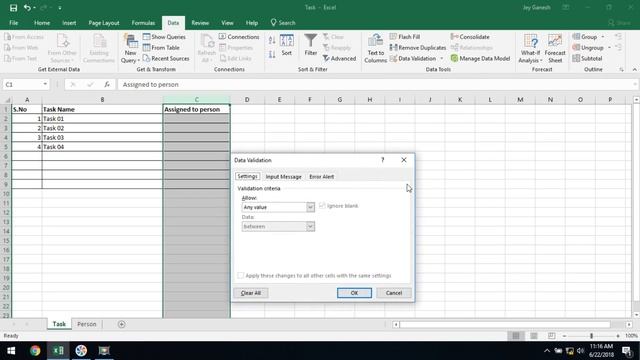Expand the Ungroup dropdown arrow
The width and height of the screenshot is (640, 360).
coord(609,48)
